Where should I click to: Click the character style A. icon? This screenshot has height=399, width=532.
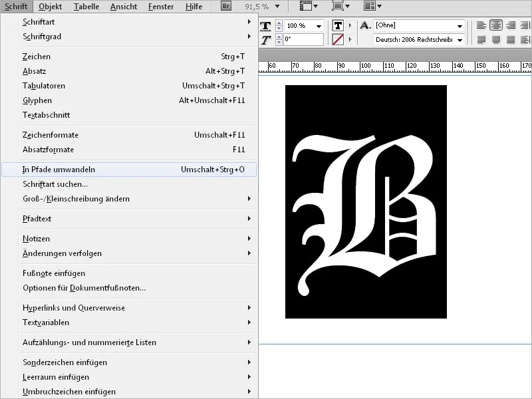365,25
